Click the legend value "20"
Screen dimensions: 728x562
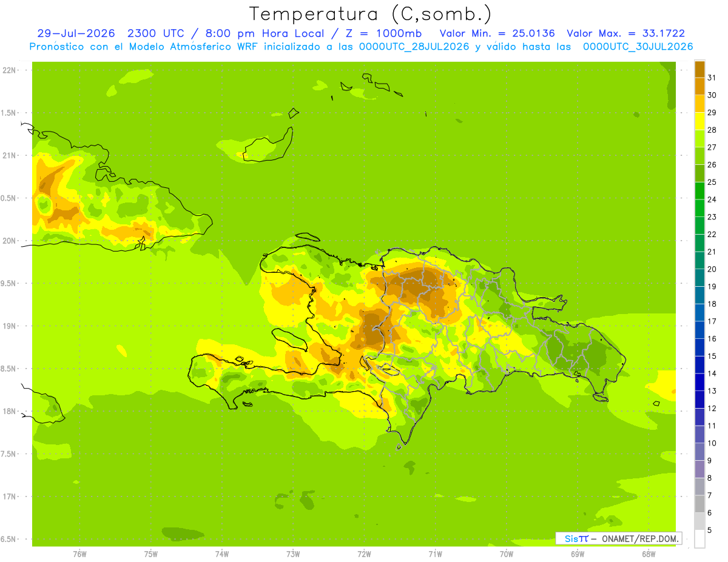click(712, 269)
